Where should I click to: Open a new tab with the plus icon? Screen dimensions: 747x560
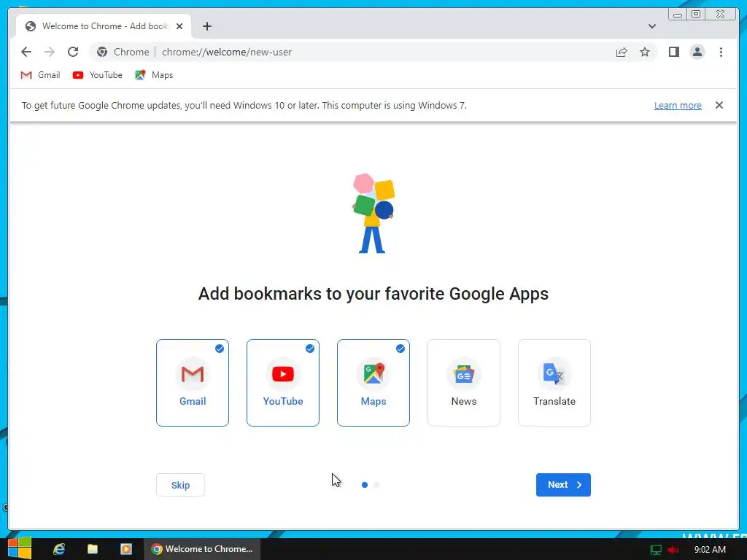[206, 26]
